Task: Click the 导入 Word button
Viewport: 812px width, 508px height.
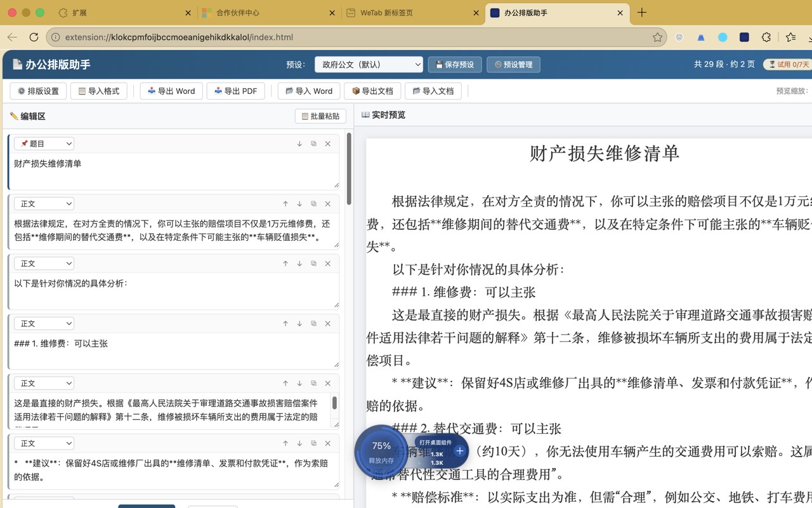Action: click(309, 91)
